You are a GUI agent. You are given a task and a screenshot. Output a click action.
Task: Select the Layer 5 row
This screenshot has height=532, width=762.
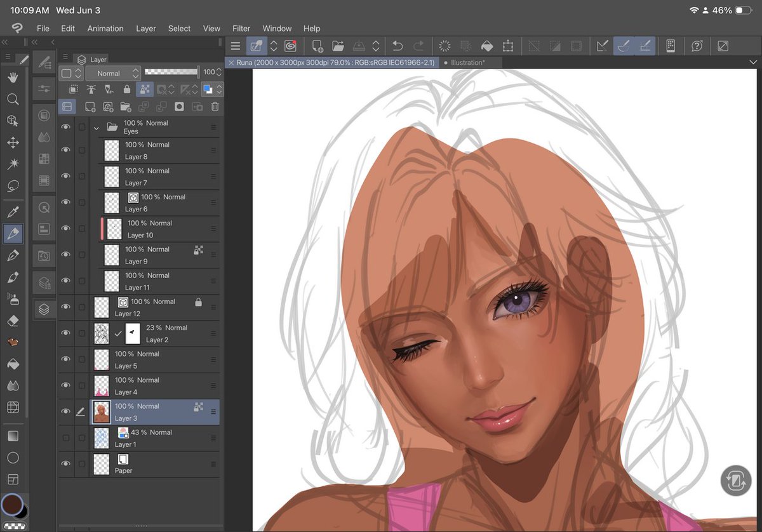click(139, 359)
